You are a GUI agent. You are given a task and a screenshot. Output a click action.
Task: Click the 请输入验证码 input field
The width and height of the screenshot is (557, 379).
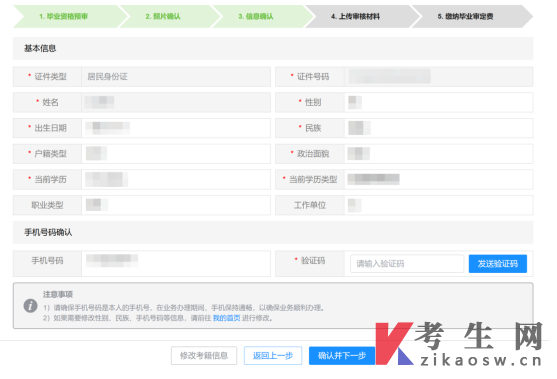click(x=407, y=264)
